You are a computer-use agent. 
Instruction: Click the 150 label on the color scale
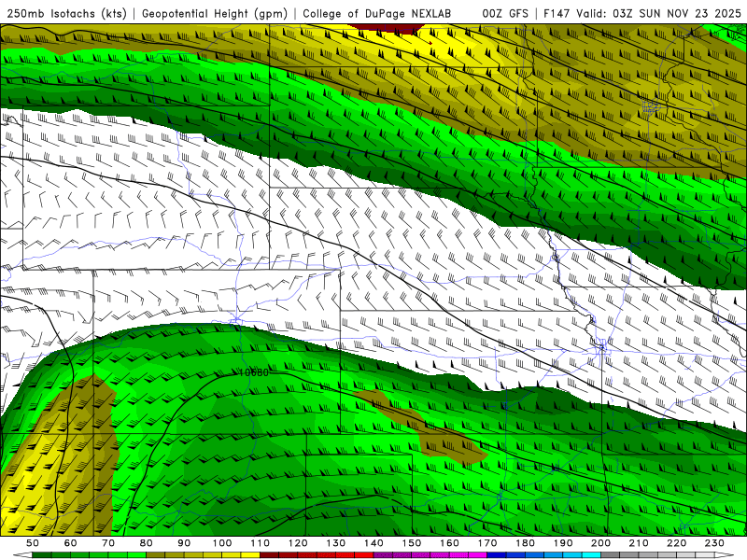(412, 543)
